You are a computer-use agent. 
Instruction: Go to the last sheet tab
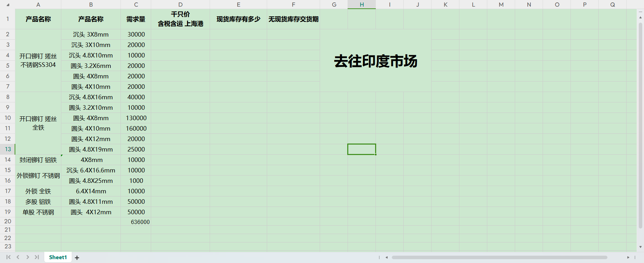37,257
